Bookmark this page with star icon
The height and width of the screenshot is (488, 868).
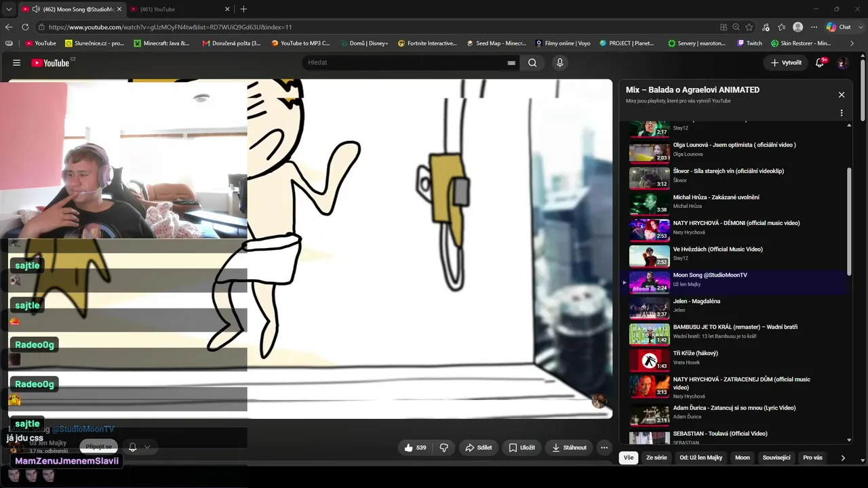click(x=749, y=27)
